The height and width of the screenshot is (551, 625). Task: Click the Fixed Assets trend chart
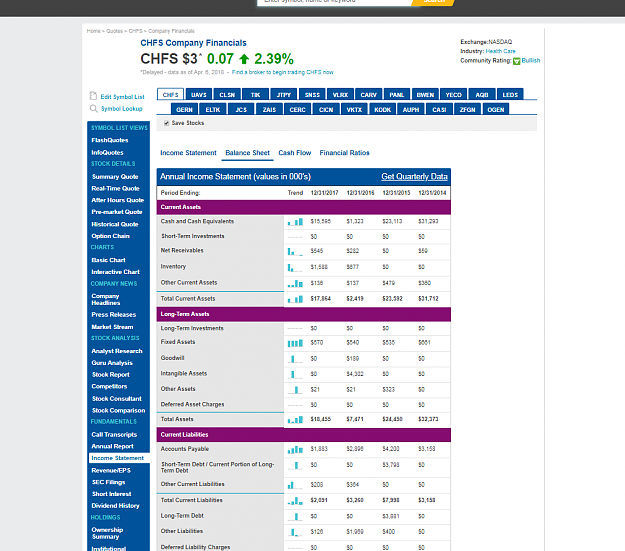pos(295,343)
